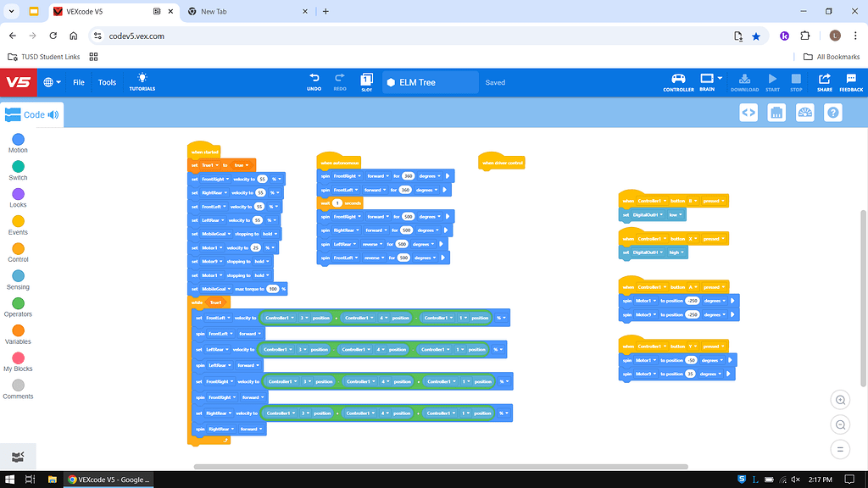The width and height of the screenshot is (868, 488).
Task: Click the vertical workspace scrollbar
Action: tap(864, 299)
